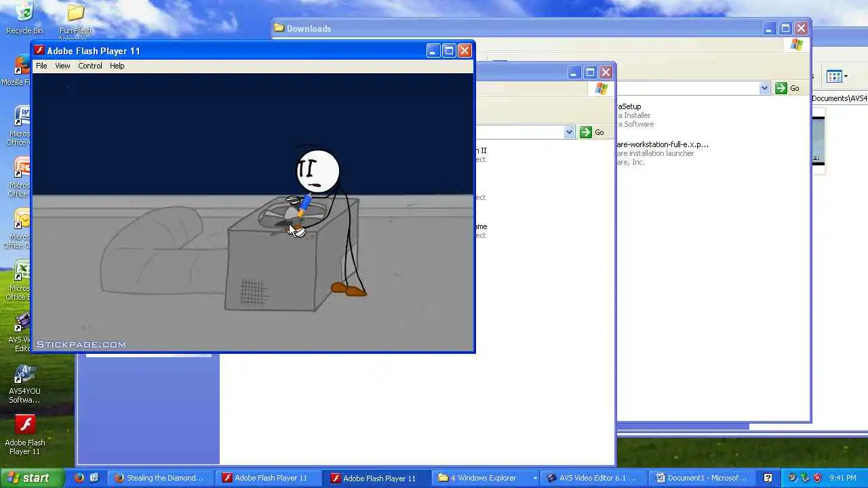Open the File menu in Flash Player
This screenshot has height=488, width=868.
pyautogui.click(x=41, y=66)
